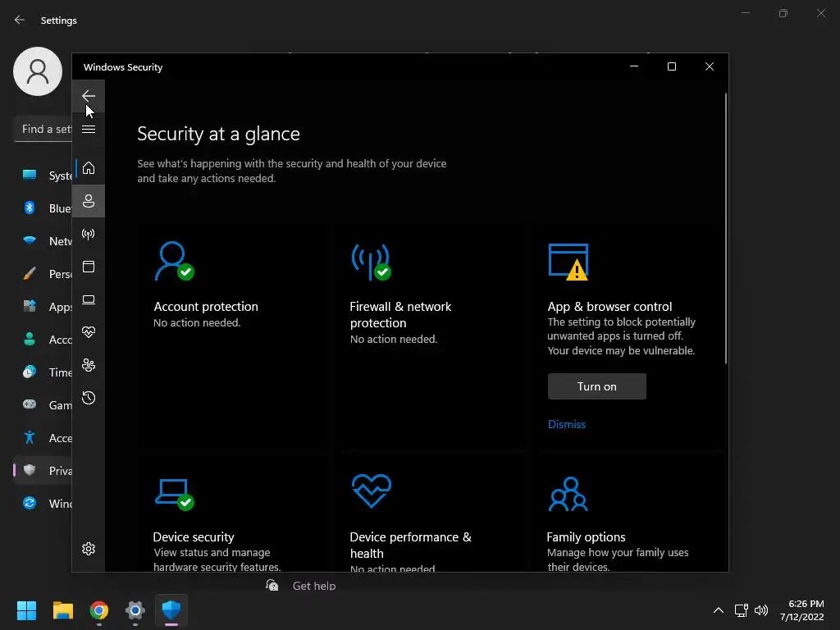
Task: Open Firewall & network protection sidebar antenna icon
Action: (89, 234)
